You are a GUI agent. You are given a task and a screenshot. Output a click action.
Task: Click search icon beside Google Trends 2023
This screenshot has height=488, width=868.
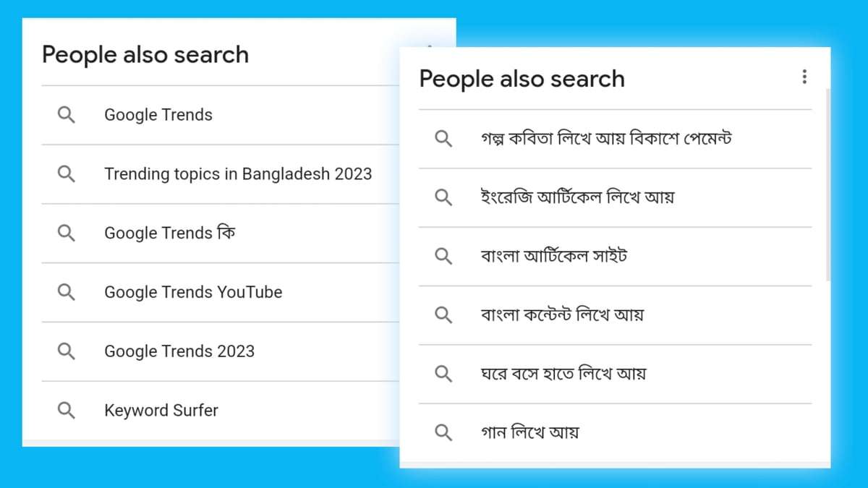point(66,351)
